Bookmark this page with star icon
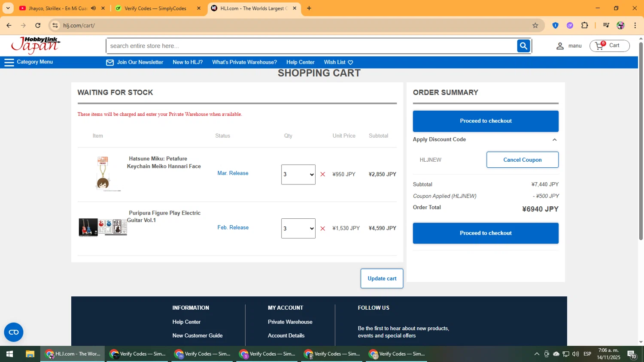This screenshot has width=644, height=362. [x=535, y=25]
